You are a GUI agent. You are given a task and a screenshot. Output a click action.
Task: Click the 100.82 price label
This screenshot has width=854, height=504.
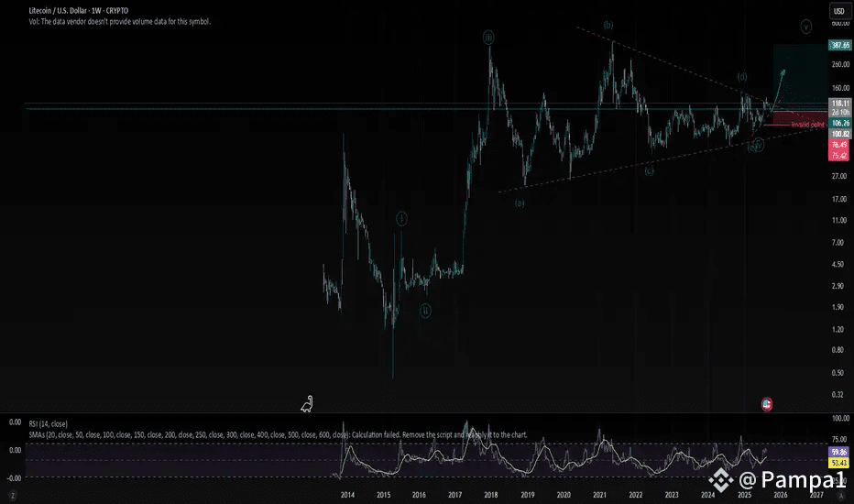(839, 134)
